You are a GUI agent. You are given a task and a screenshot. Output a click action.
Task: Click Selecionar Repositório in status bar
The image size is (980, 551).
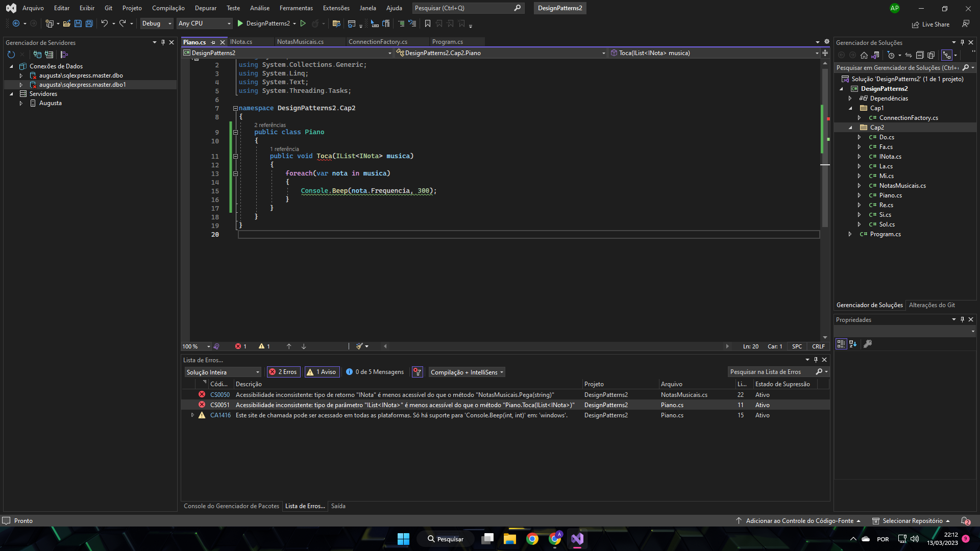click(x=912, y=521)
